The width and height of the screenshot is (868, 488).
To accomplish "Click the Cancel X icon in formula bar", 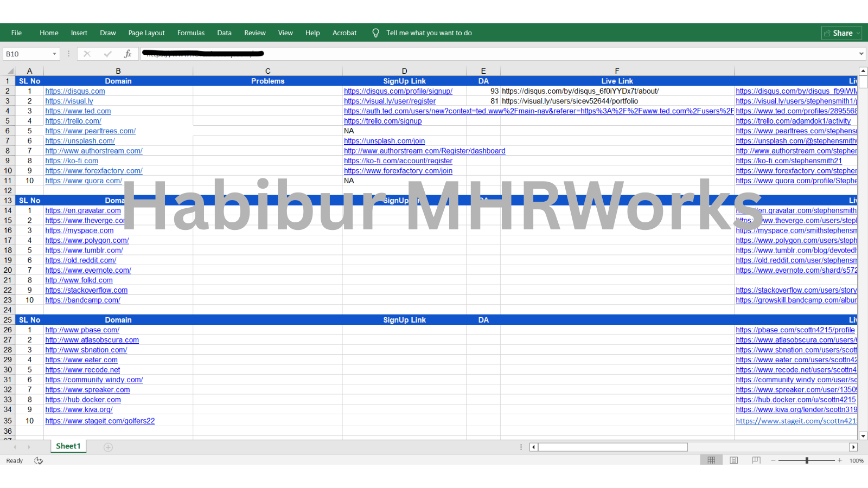I will 87,54.
